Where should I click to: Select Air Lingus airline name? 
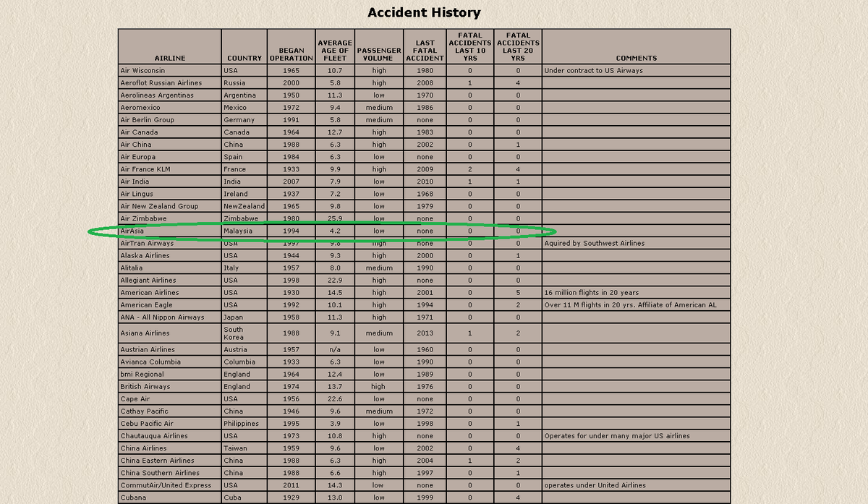137,193
